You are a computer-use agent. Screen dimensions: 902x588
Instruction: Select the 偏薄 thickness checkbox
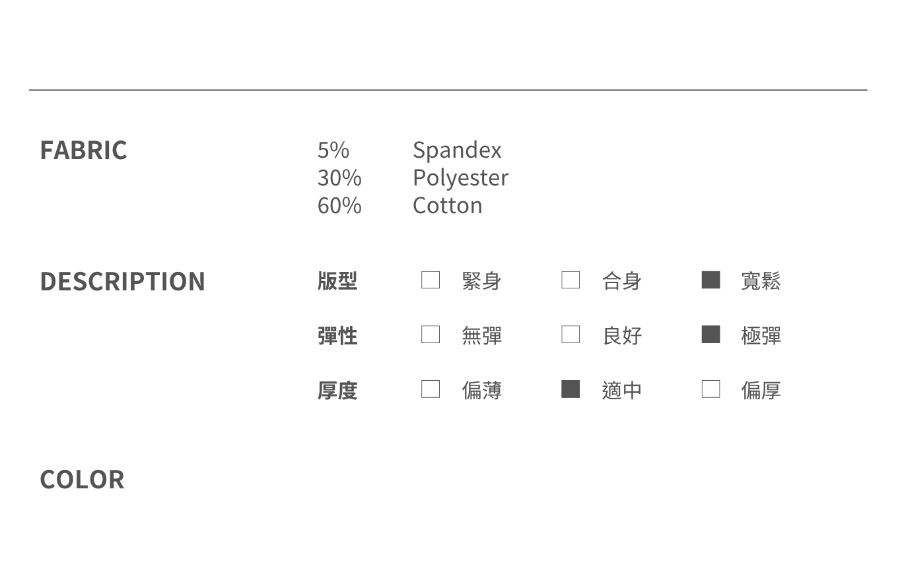pos(431,389)
